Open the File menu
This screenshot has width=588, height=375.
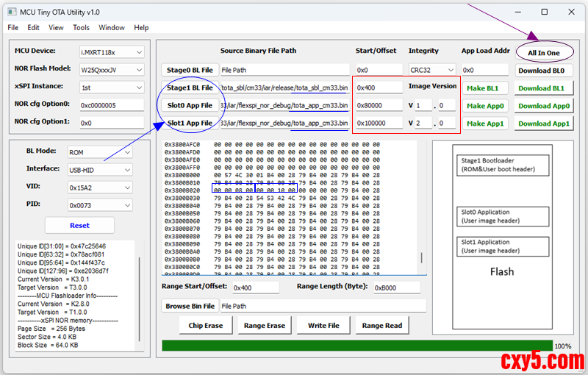(13, 28)
